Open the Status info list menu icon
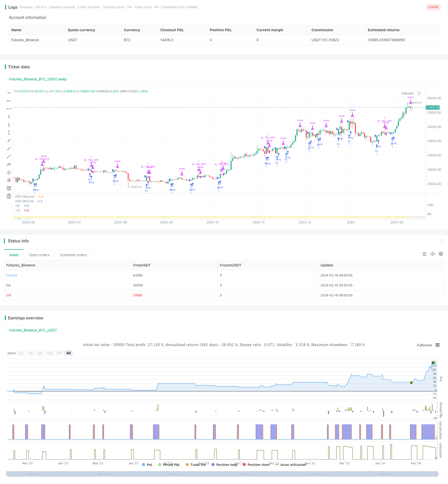The width and height of the screenshot is (448, 484). (x=424, y=254)
